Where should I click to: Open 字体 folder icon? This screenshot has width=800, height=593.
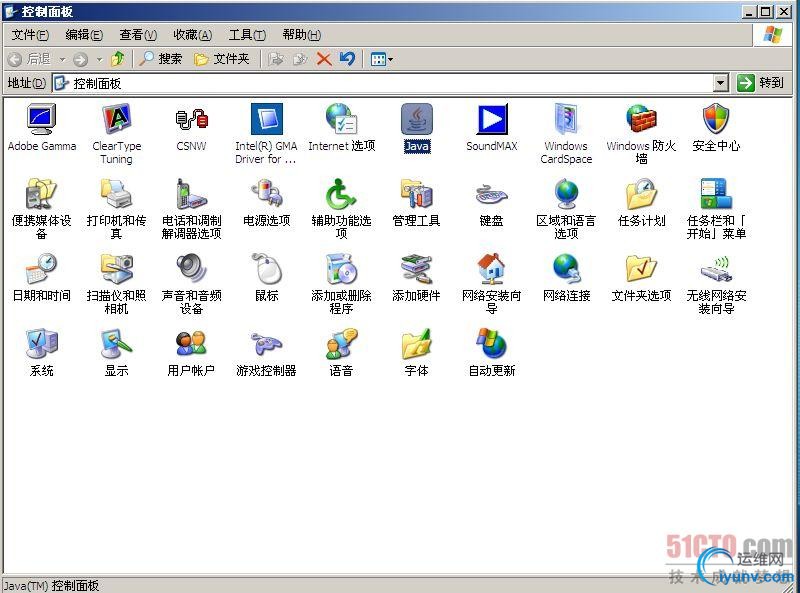(416, 344)
